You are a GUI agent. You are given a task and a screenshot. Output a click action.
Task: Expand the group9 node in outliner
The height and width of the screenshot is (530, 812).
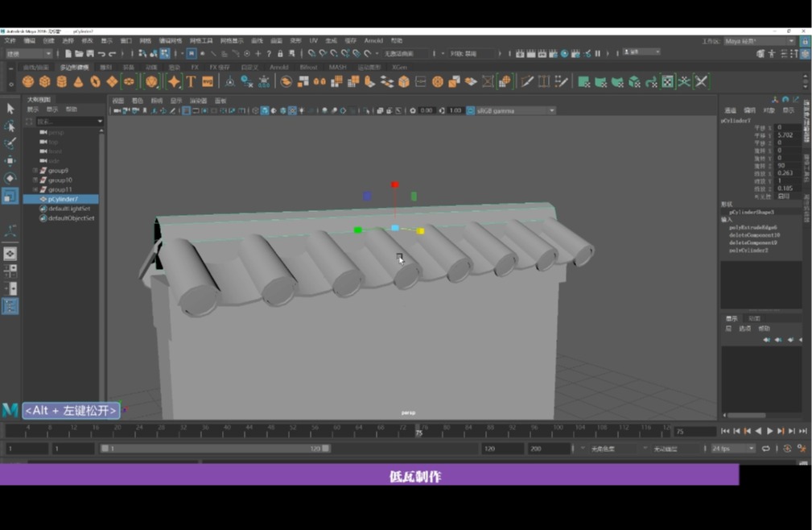pos(35,171)
